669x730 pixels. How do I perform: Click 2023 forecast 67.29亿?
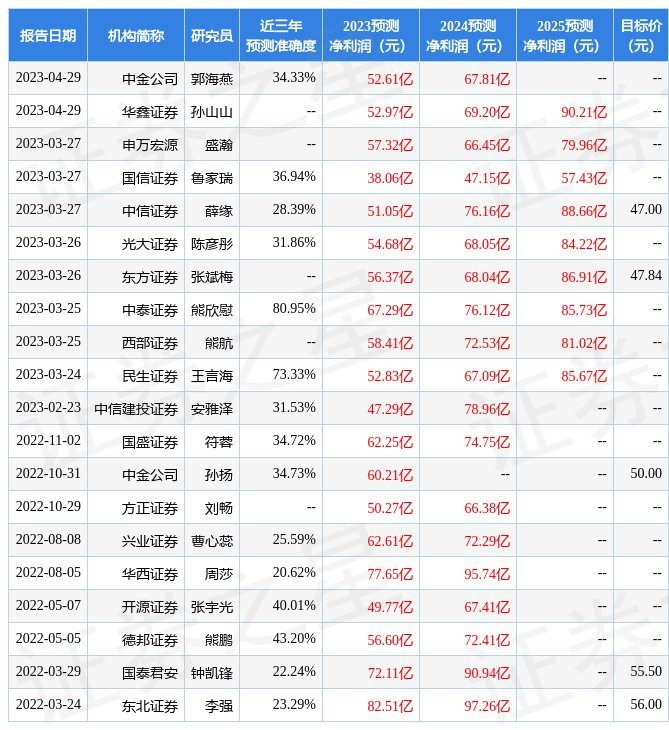tap(390, 310)
